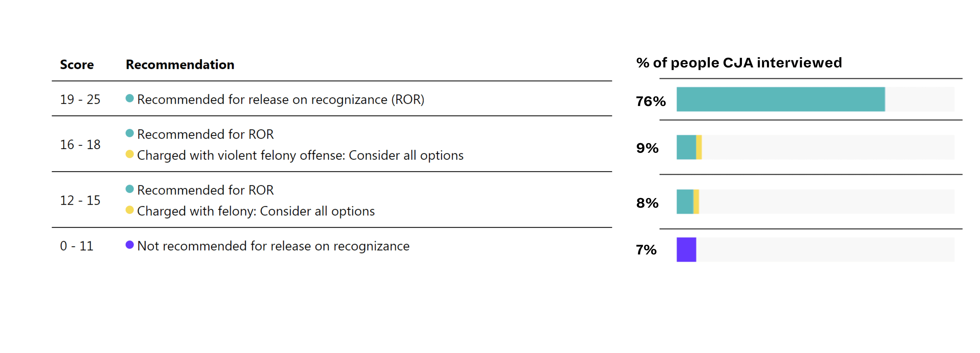This screenshot has width=980, height=353.
Task: Click the yellow segment of the 9% bar
Action: (x=699, y=147)
